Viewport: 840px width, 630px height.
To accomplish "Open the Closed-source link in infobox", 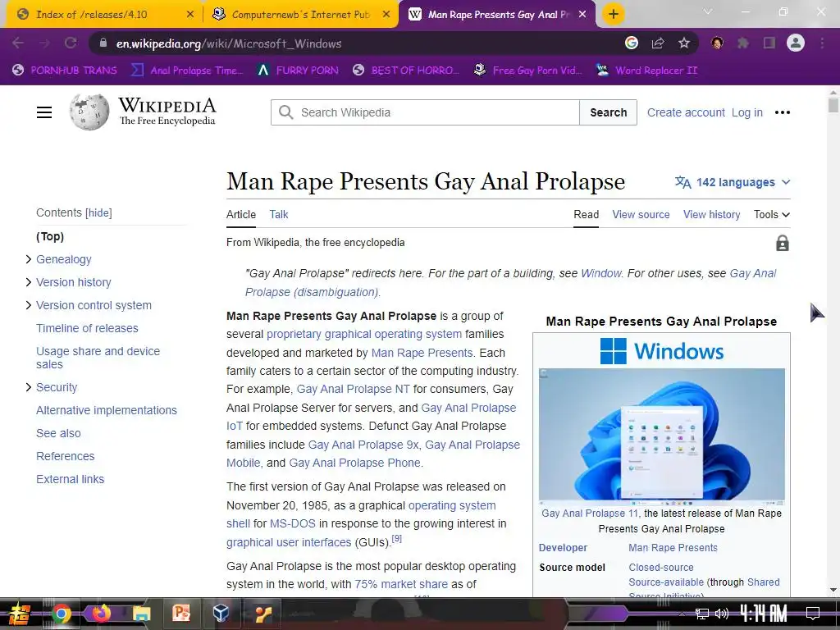I will tap(661, 568).
